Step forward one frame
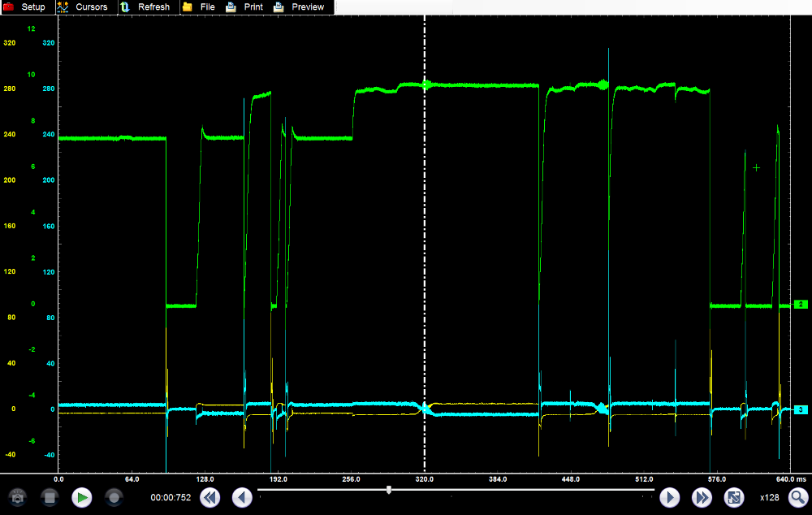 click(x=669, y=497)
